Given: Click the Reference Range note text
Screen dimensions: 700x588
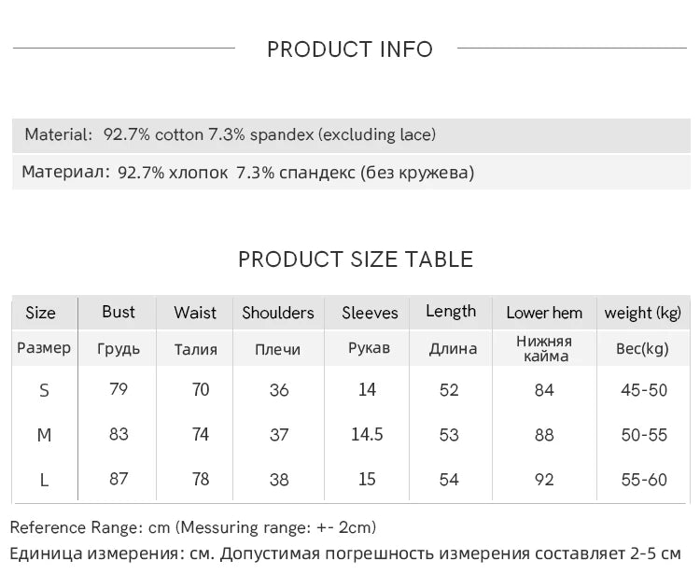Looking at the screenshot, I should (x=193, y=527).
